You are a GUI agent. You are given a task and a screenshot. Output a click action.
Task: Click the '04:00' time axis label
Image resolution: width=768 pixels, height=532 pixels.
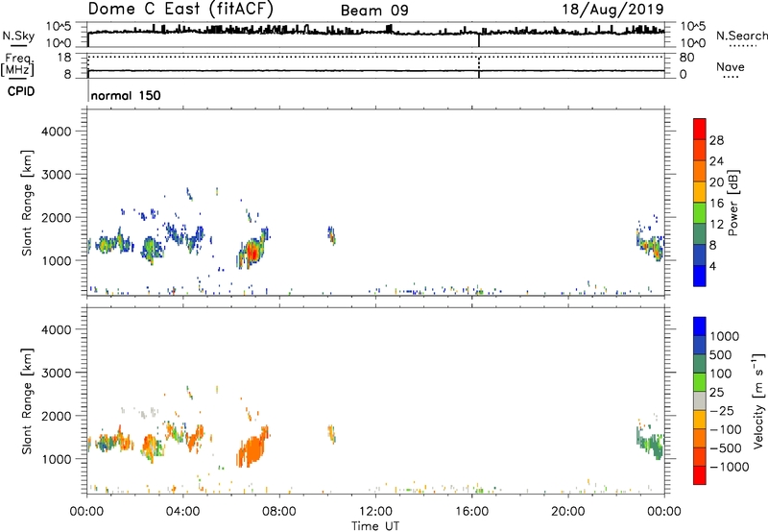point(182,512)
